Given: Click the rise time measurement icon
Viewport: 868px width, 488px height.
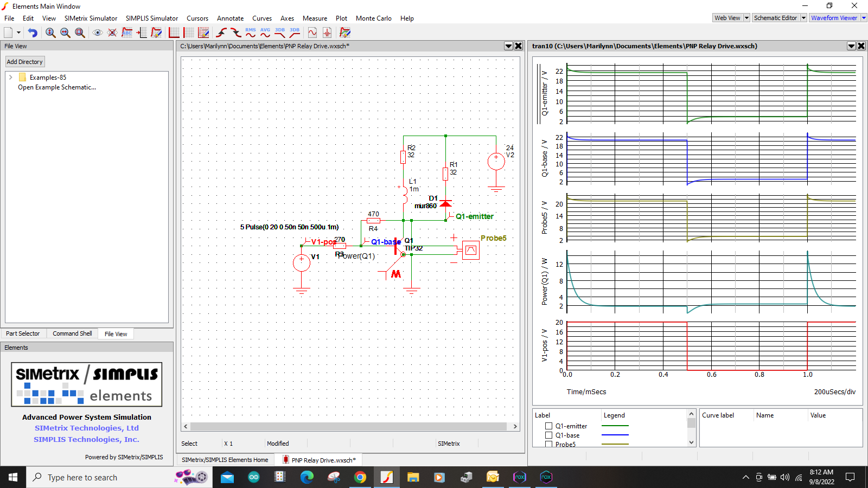Looking at the screenshot, I should point(221,33).
